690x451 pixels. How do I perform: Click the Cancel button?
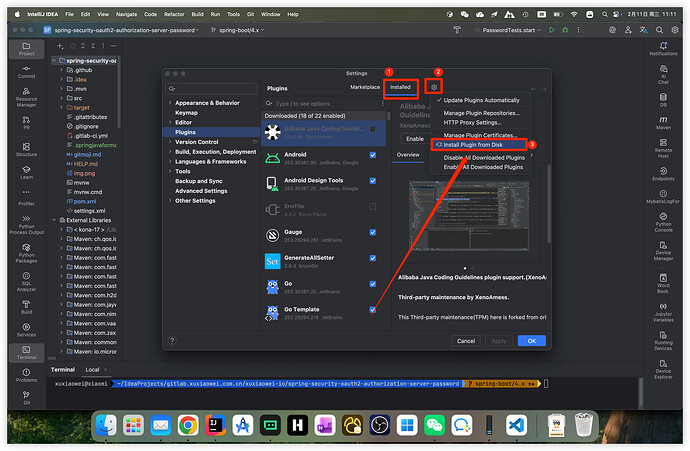point(465,340)
